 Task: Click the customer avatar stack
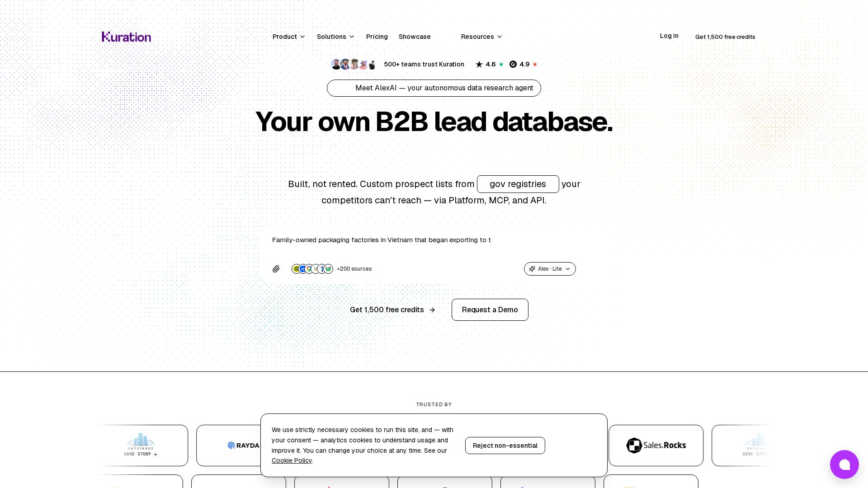(x=354, y=64)
